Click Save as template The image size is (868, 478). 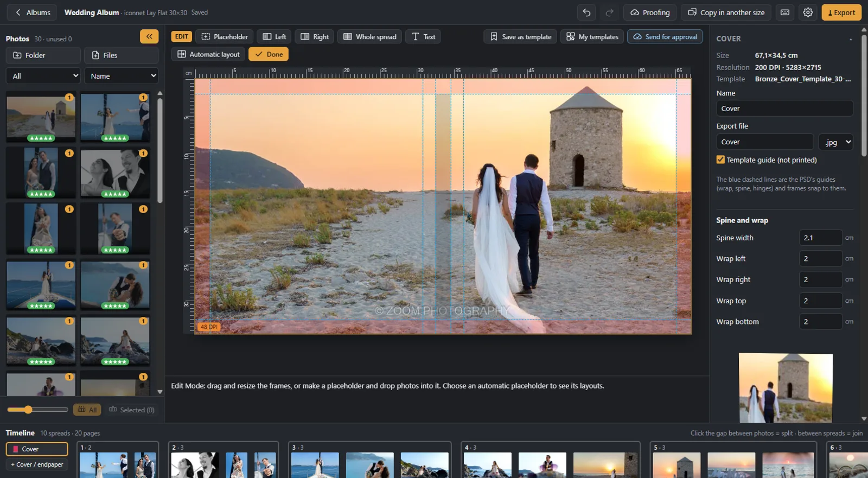pyautogui.click(x=520, y=37)
